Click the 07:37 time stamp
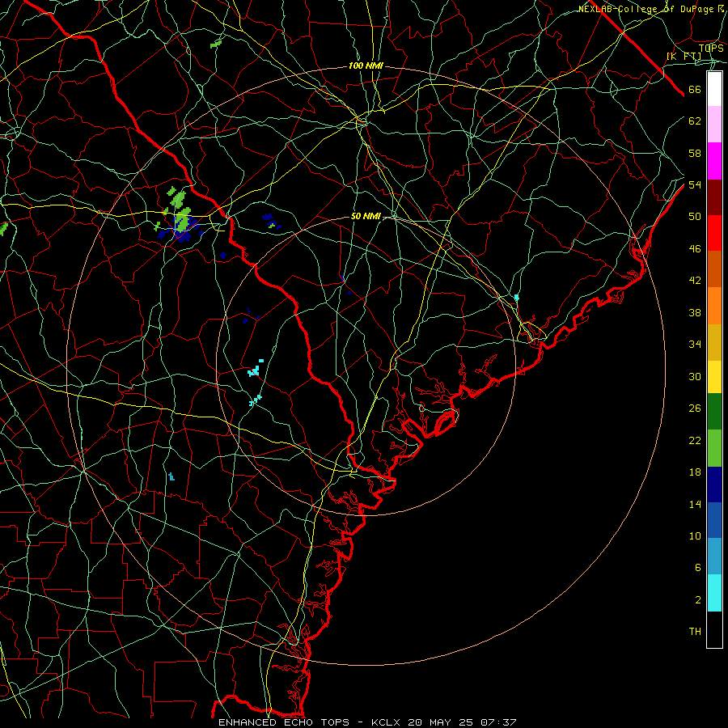The image size is (728, 728). click(x=498, y=722)
